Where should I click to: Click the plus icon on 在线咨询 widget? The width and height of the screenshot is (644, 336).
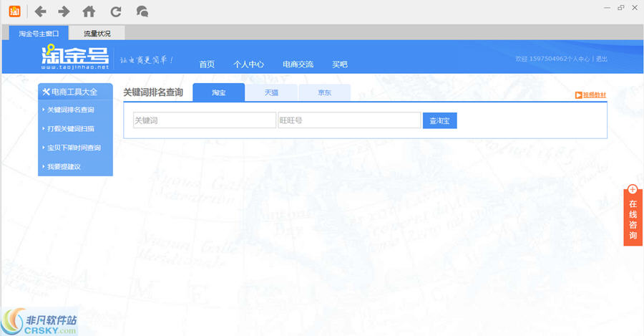tap(633, 190)
